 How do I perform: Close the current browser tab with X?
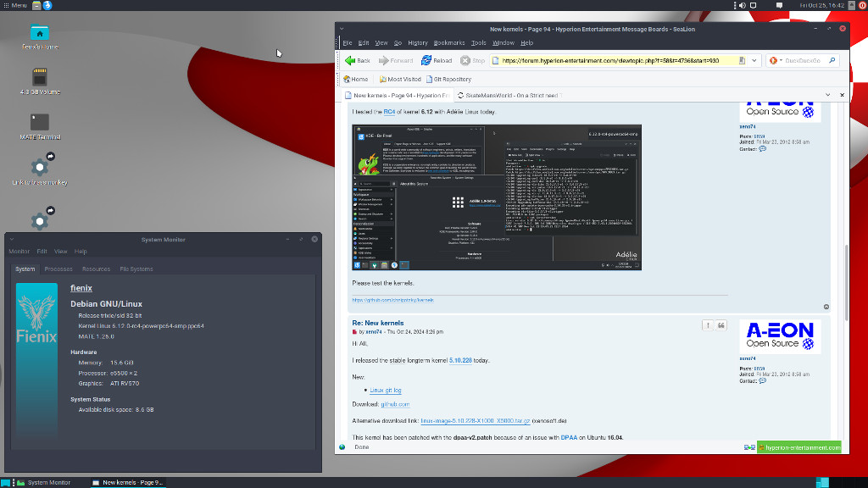(842, 95)
